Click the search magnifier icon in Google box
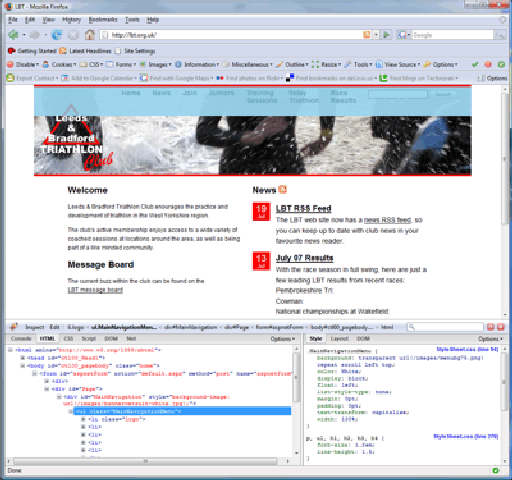 pos(499,35)
